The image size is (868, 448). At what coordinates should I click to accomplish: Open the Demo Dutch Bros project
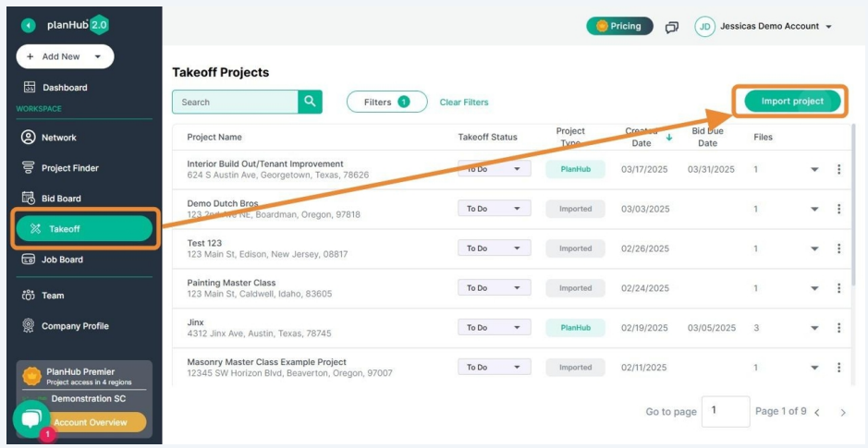pyautogui.click(x=223, y=203)
